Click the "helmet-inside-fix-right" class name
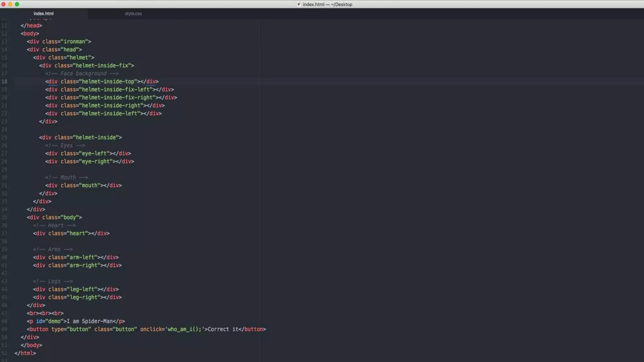Screen dimensions: 644x362 coord(117,97)
